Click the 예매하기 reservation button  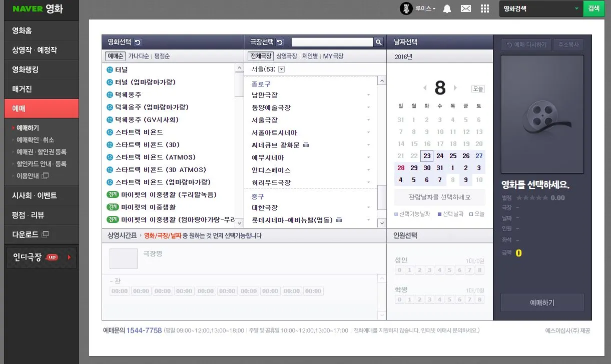pyautogui.click(x=542, y=302)
